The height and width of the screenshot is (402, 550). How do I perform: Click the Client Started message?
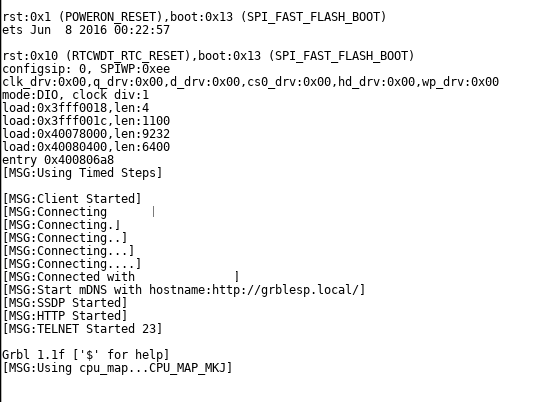(72, 199)
